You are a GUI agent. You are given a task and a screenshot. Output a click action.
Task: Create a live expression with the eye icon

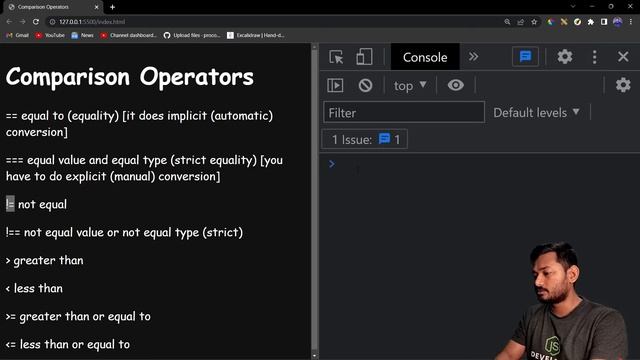click(x=456, y=85)
